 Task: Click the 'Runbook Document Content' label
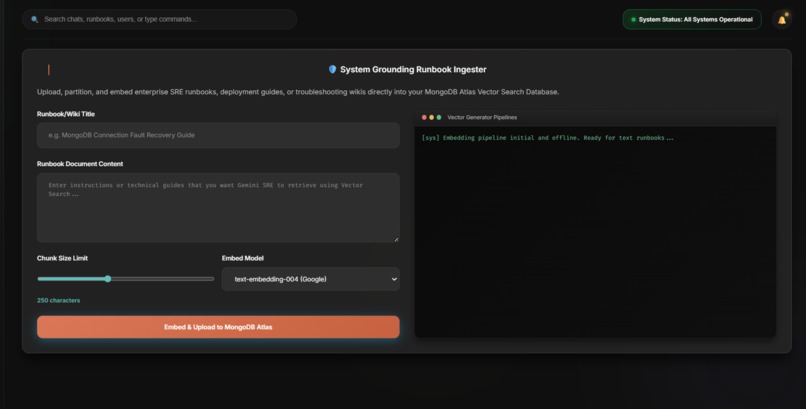80,164
